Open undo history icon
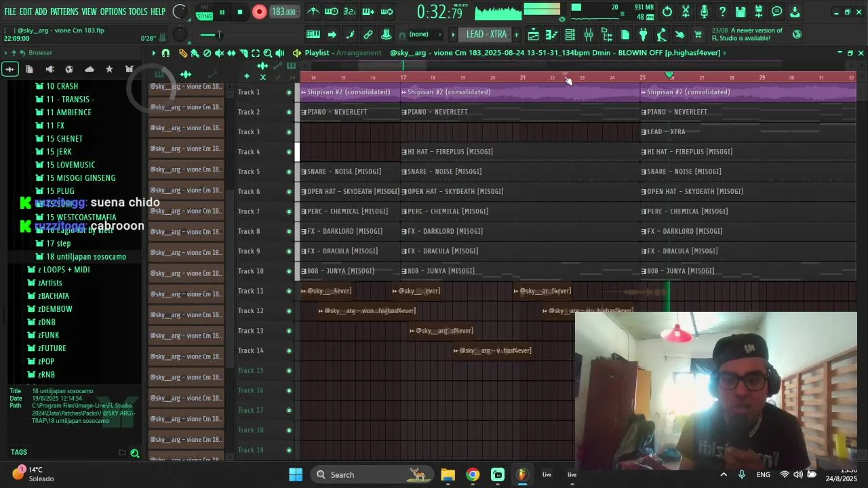Screen dimensions: 868x488 pyautogui.click(x=667, y=12)
